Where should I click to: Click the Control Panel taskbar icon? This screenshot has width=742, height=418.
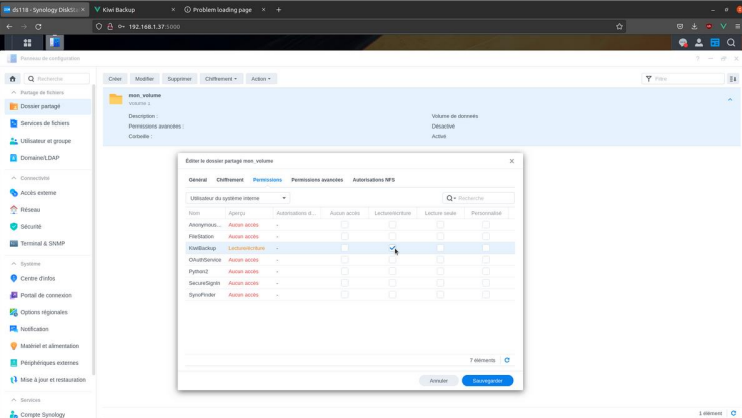pyautogui.click(x=54, y=43)
